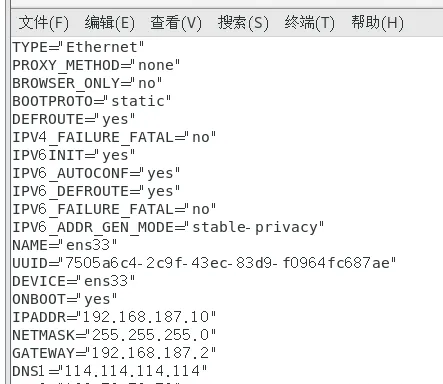The width and height of the screenshot is (443, 384).
Task: Click the ONBOOT="yes" line
Action: 64,299
